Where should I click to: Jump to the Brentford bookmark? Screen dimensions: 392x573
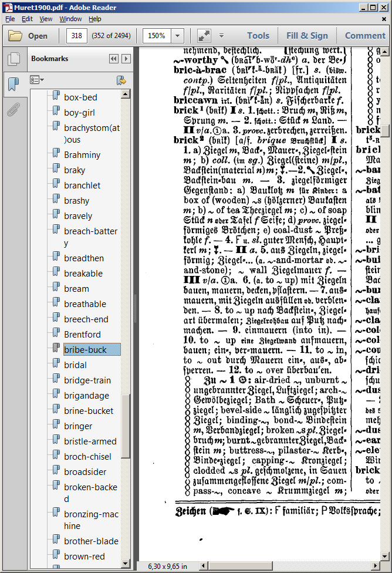[82, 335]
